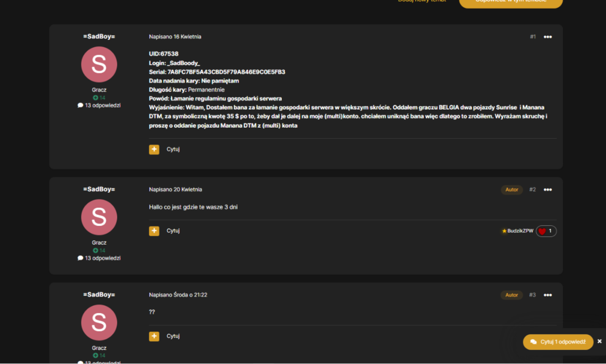The width and height of the screenshot is (606, 364).
Task: Click the 'Gracz' rank label in post #2
Action: coord(99,243)
